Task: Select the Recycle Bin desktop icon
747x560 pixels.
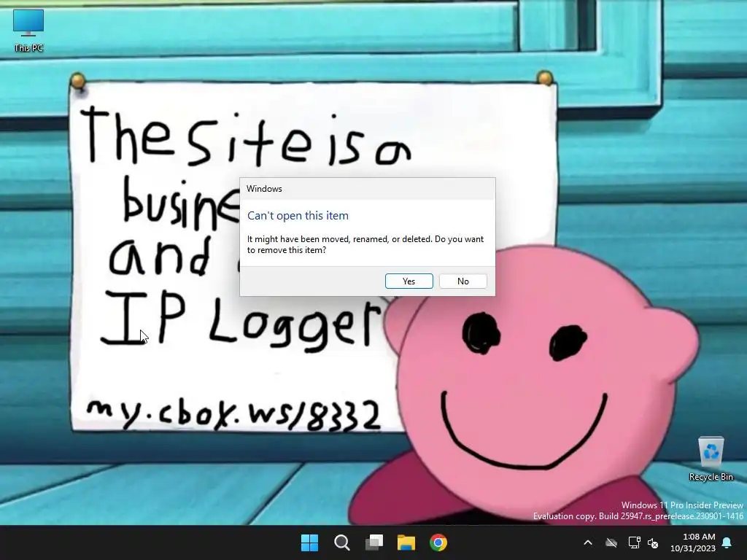Action: tap(711, 459)
